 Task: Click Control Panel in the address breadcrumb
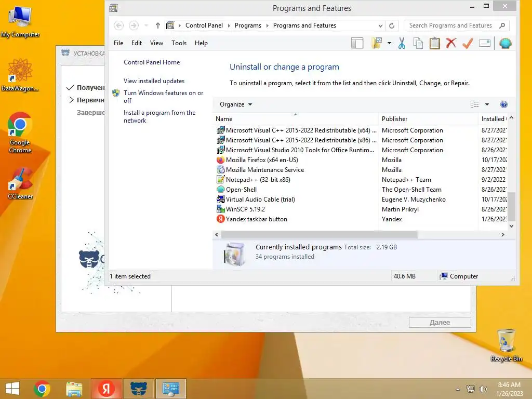(204, 25)
